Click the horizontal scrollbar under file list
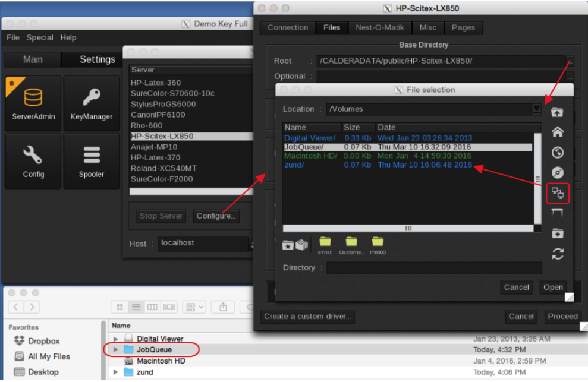The width and height of the screenshot is (588, 382). tap(408, 228)
